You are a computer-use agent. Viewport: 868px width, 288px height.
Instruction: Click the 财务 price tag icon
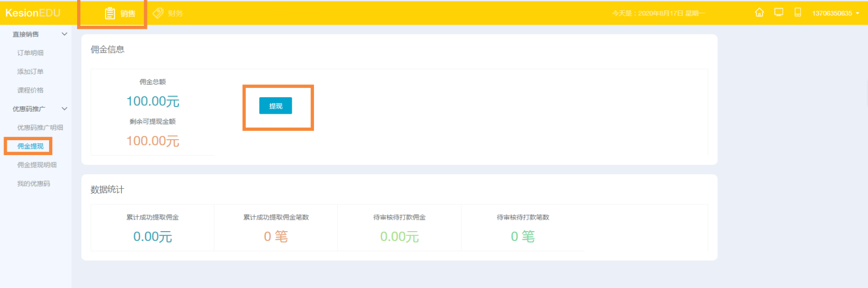point(158,13)
